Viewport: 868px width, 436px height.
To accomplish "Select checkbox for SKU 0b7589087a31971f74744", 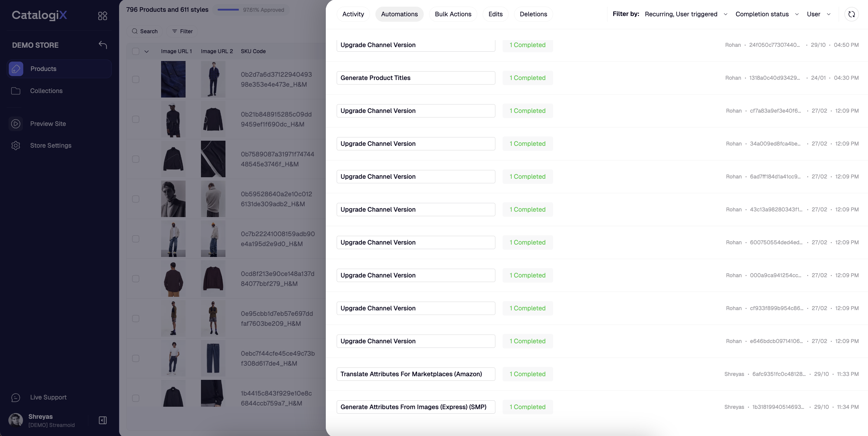I will [x=135, y=159].
